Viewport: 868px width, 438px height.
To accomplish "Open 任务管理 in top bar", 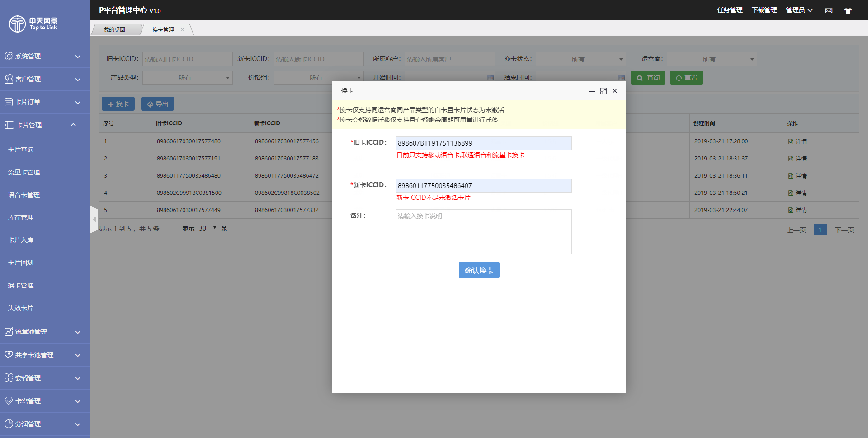I will (730, 10).
